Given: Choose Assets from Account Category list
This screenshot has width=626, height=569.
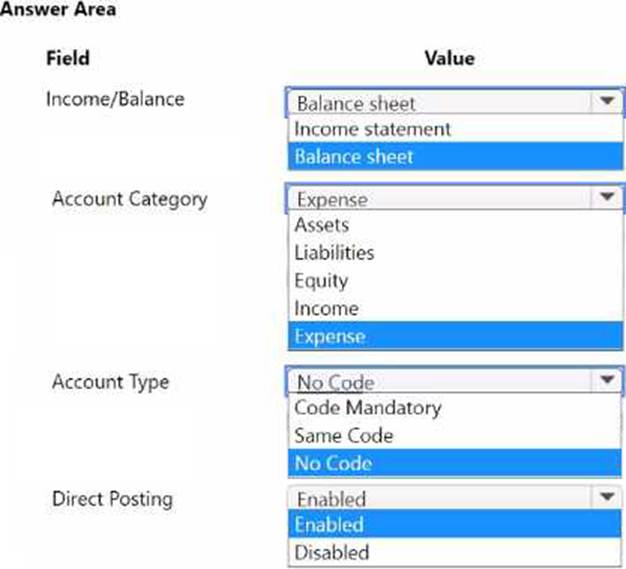Looking at the screenshot, I should point(320,225).
